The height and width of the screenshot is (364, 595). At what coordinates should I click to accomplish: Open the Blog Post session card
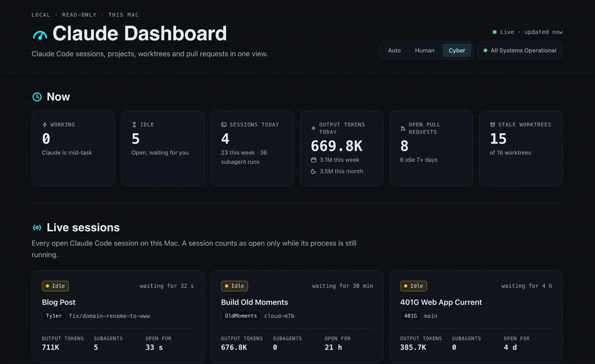tap(118, 316)
